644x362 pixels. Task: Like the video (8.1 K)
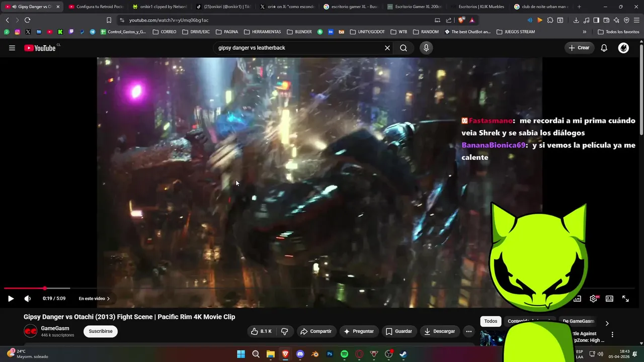click(x=261, y=331)
